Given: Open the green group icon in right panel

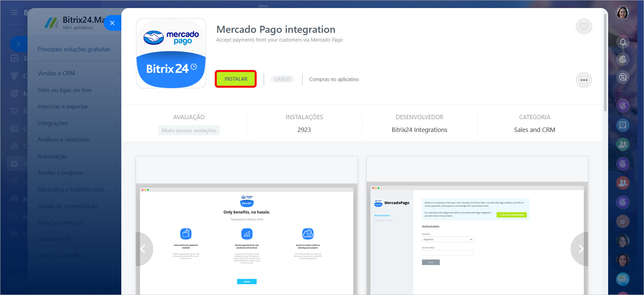Looking at the screenshot, I should 623,144.
